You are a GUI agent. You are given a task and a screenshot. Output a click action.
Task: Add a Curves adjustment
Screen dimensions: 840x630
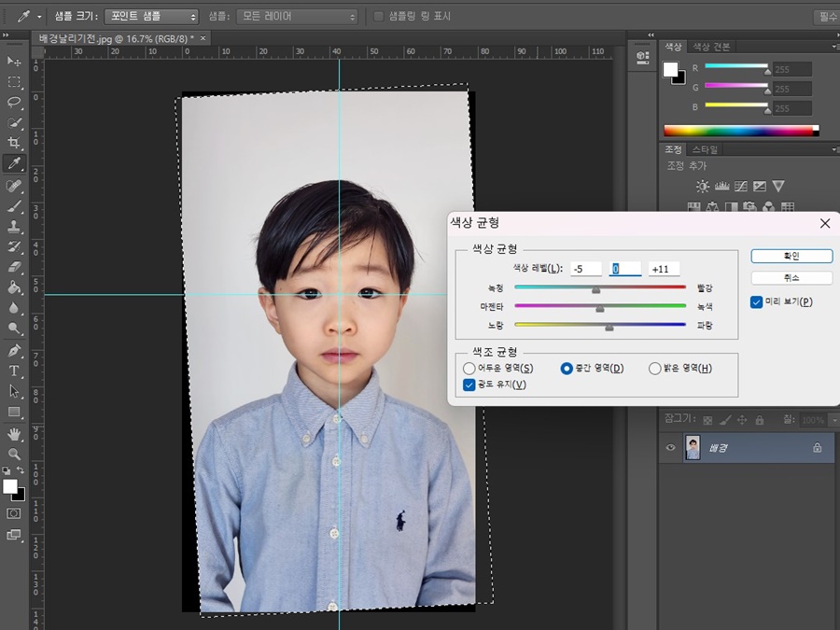pos(741,186)
